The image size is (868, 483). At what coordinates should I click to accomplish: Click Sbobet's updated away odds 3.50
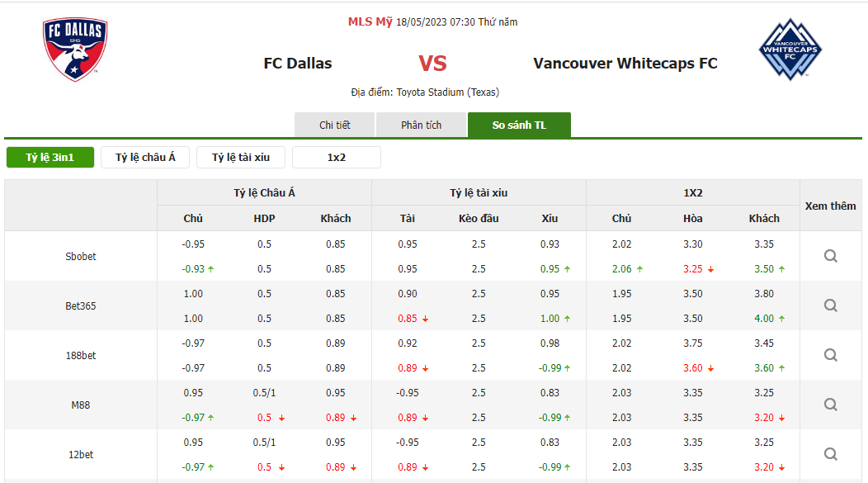tap(764, 268)
